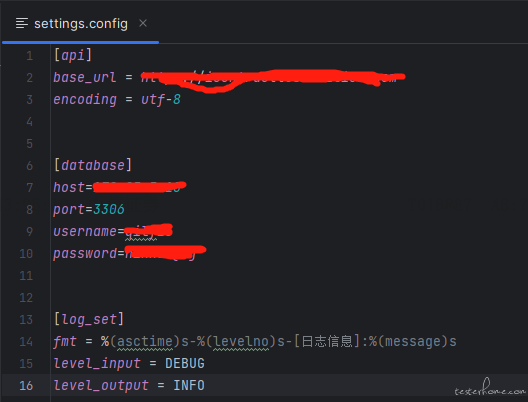Close the settings.config tab

click(x=143, y=23)
